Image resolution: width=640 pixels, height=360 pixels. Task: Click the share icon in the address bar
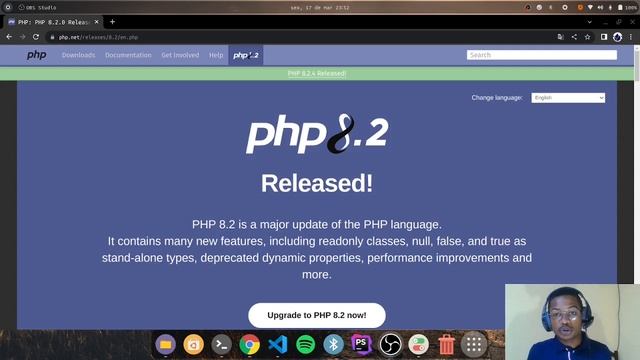click(574, 37)
